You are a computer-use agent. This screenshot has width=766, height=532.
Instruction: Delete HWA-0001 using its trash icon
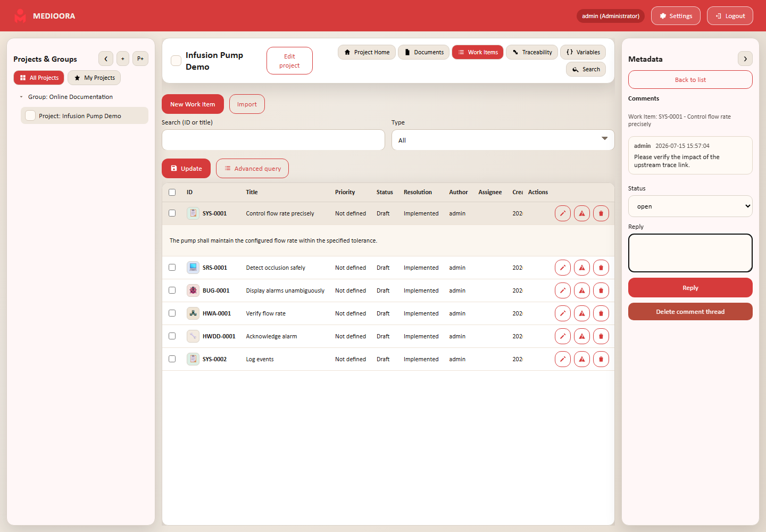pos(601,313)
